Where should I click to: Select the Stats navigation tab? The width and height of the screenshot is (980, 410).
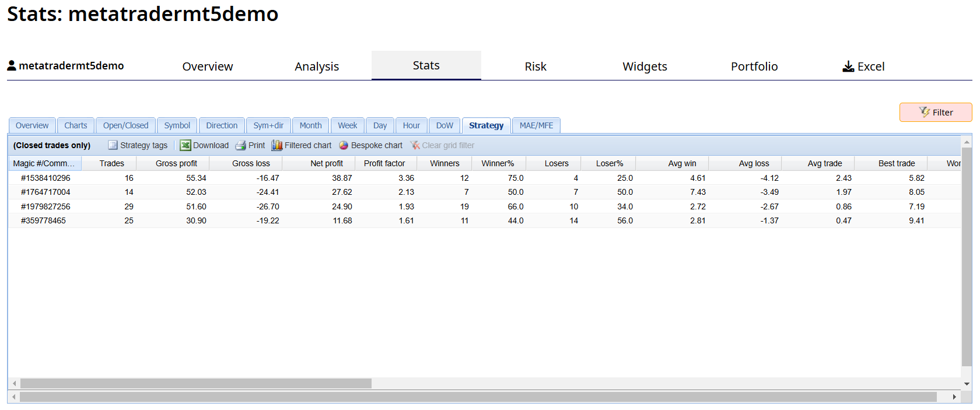(x=426, y=65)
